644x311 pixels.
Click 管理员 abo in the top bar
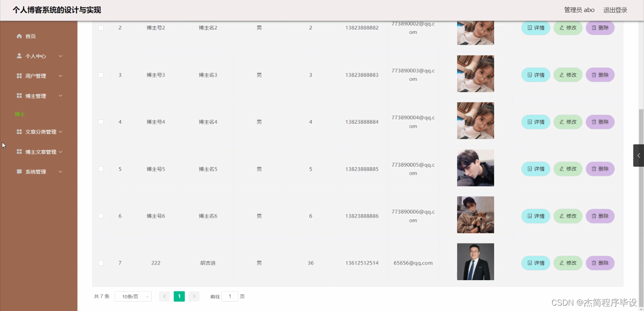pos(579,9)
